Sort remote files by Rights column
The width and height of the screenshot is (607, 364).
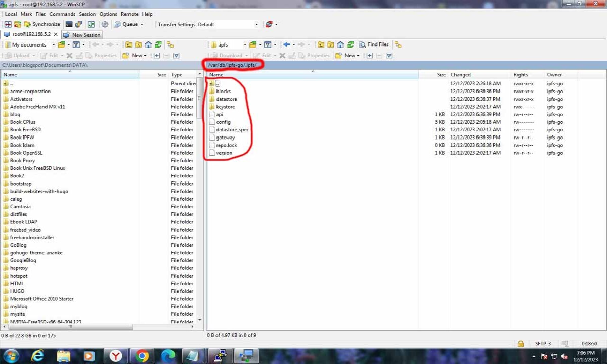tap(528, 74)
